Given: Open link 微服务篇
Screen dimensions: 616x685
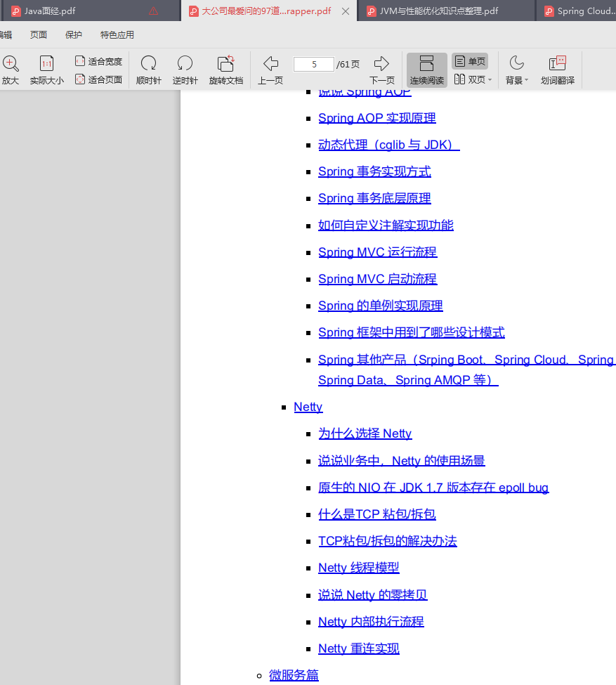Looking at the screenshot, I should [x=294, y=675].
